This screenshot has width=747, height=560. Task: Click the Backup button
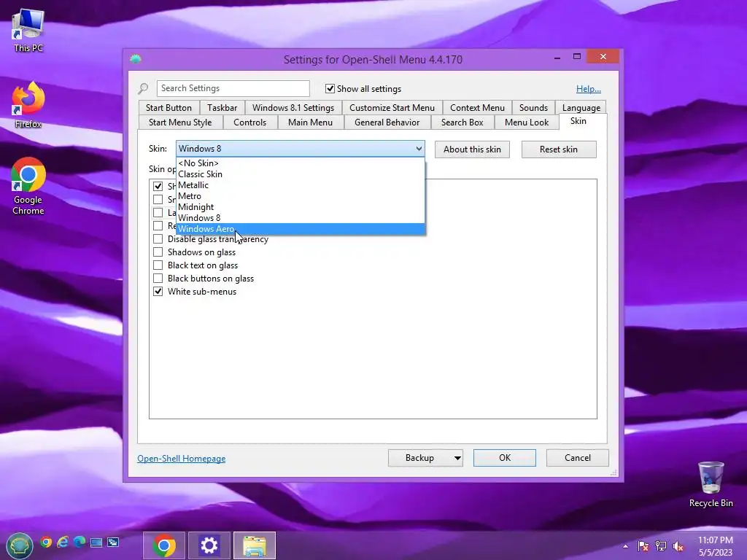point(419,458)
